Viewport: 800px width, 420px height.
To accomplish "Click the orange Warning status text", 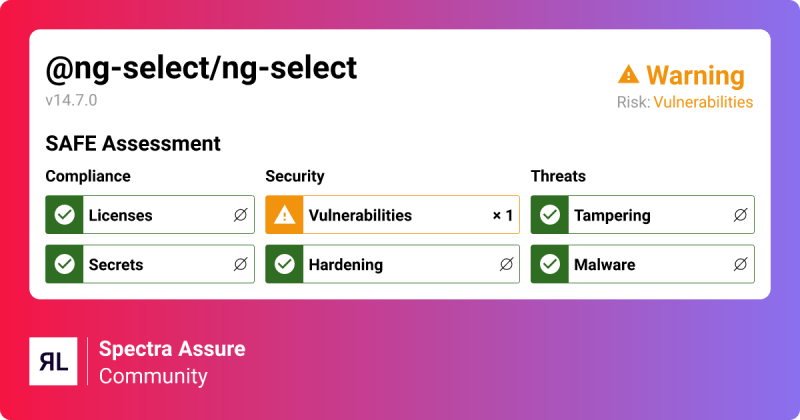I will [695, 76].
